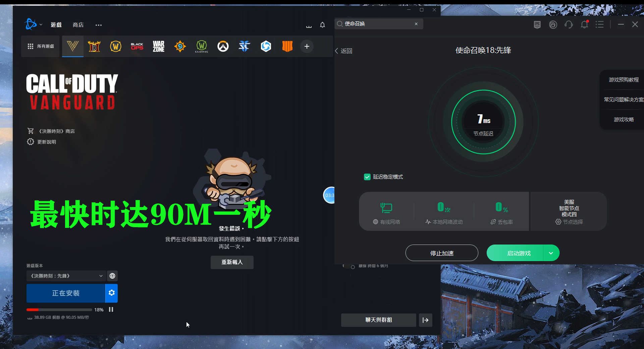644x349 pixels.
Task: Click search field containing 使命召唤
Action: (x=379, y=24)
